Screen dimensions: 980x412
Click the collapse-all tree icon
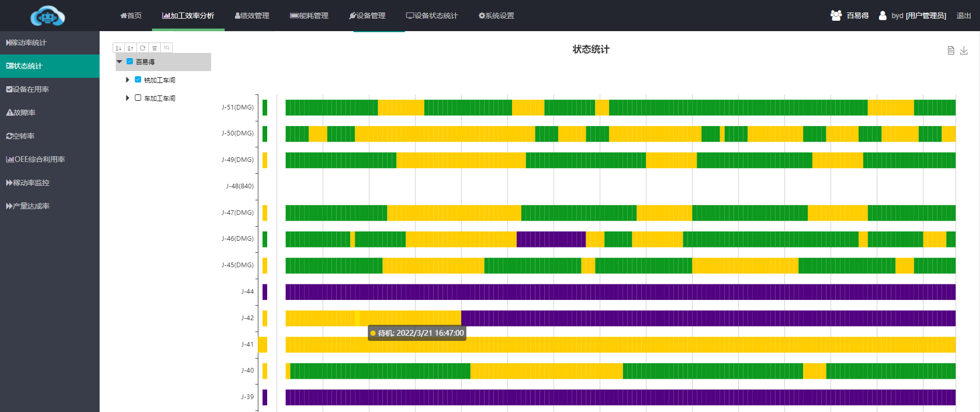[x=130, y=48]
